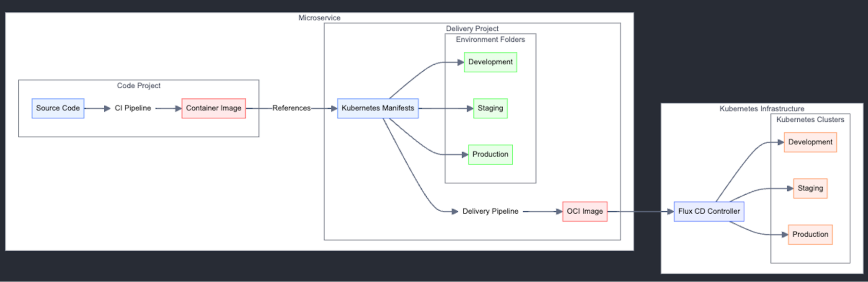Viewport: 868px width, 282px height.
Task: Select Production in Environment Folders
Action: [x=490, y=154]
